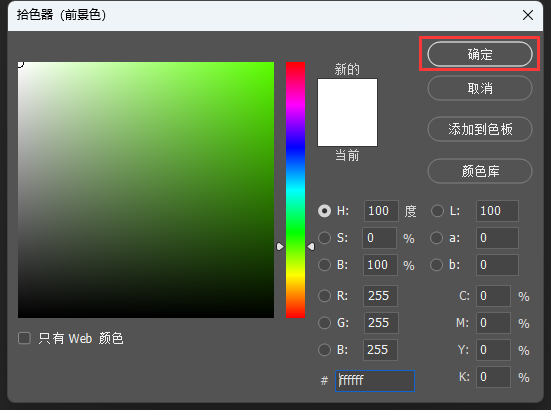This screenshot has width=551, height=410.
Task: Select the Lab b radio button
Action: 436,265
